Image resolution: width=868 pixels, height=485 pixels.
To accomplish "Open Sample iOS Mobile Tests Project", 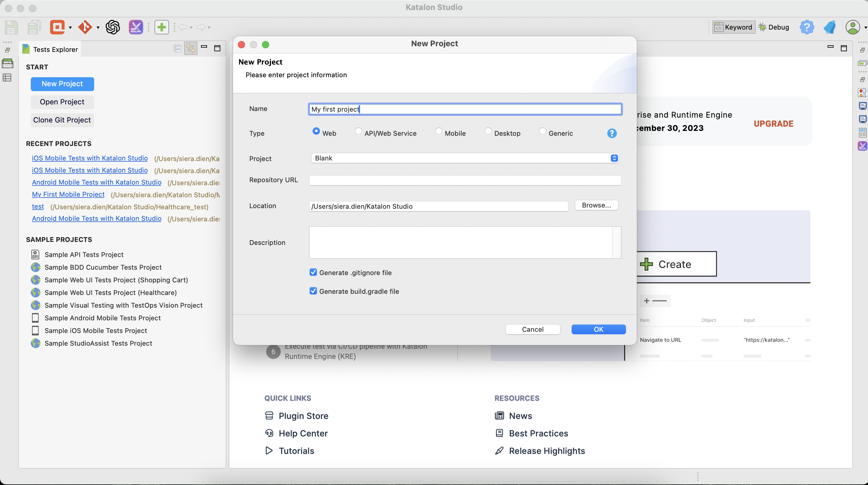I will tap(96, 331).
